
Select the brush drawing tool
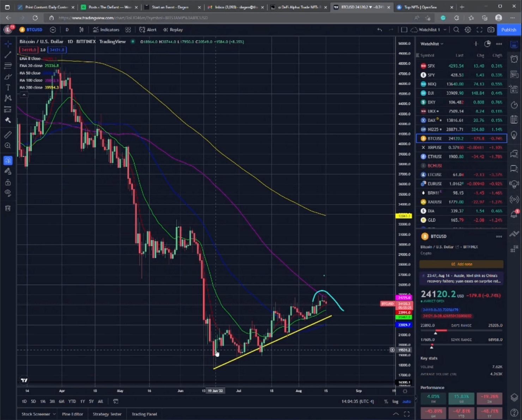coord(8,76)
